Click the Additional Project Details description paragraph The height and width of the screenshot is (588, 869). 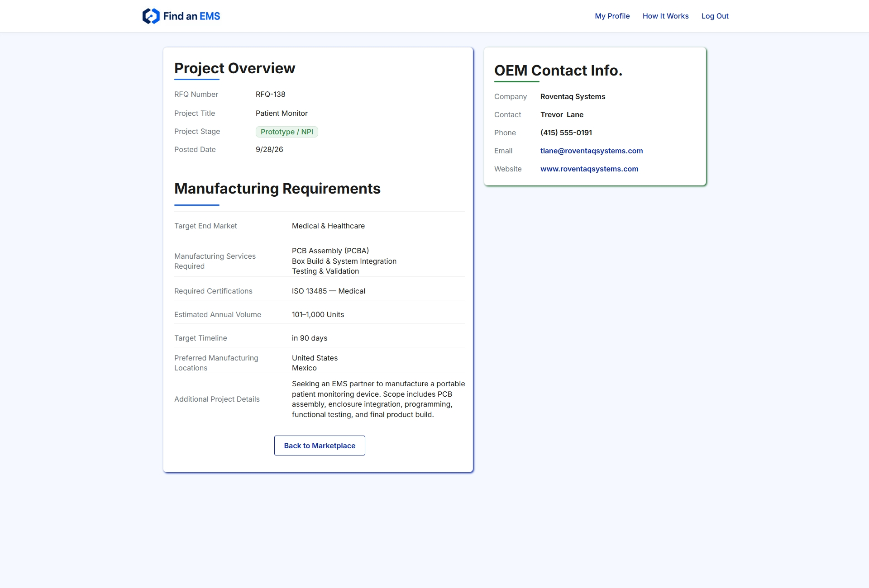[x=378, y=399]
